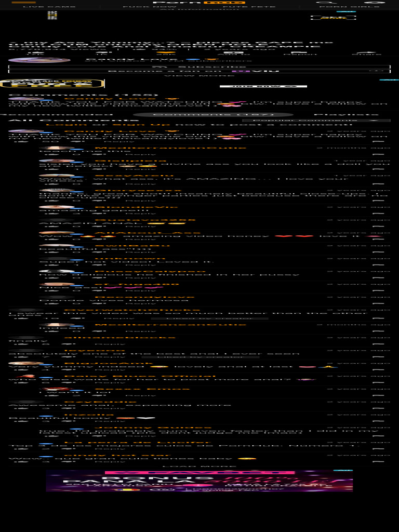
Task: Click the Join Now button in ad
Action: point(263,86)
